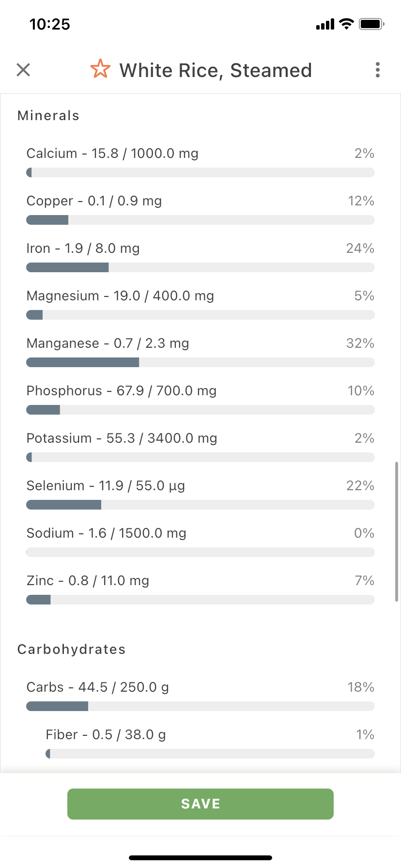
Task: Select the Iron progress bar
Action: pyautogui.click(x=200, y=267)
